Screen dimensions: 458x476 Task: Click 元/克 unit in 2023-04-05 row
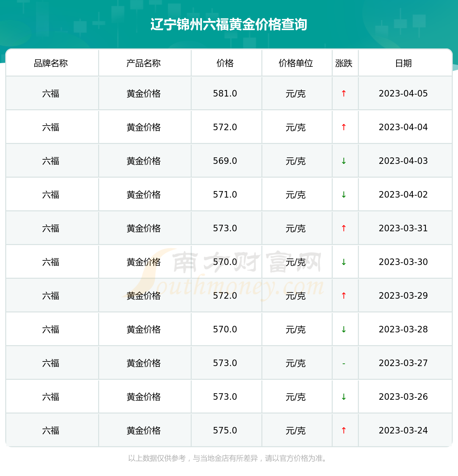pos(296,94)
